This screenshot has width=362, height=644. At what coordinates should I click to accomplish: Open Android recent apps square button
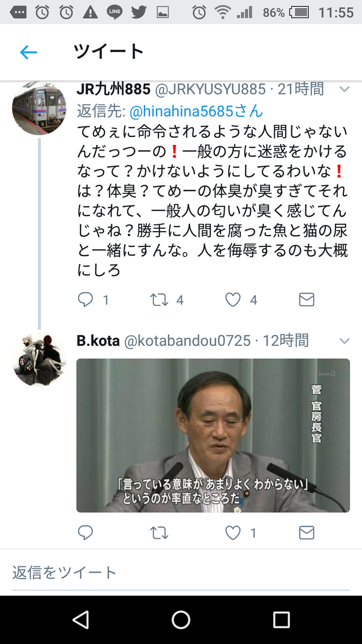pyautogui.click(x=281, y=620)
